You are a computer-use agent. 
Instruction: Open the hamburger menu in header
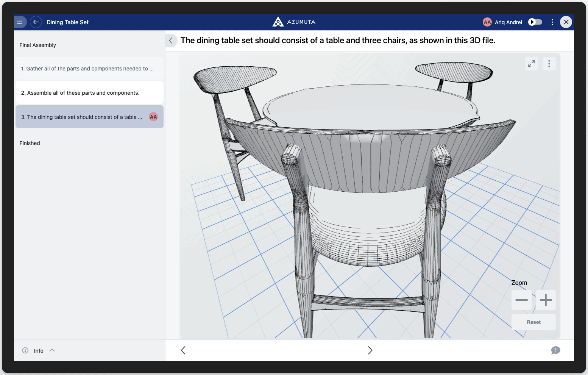[20, 22]
